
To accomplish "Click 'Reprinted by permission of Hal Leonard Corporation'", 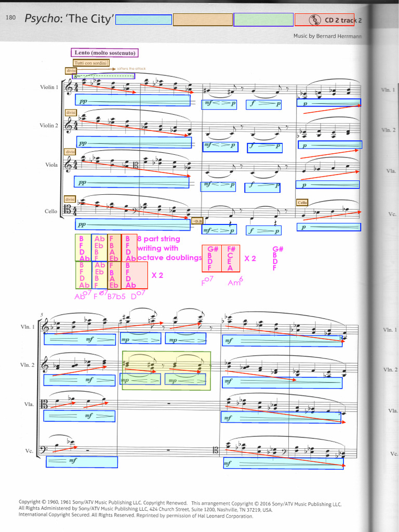I will tap(195, 516).
